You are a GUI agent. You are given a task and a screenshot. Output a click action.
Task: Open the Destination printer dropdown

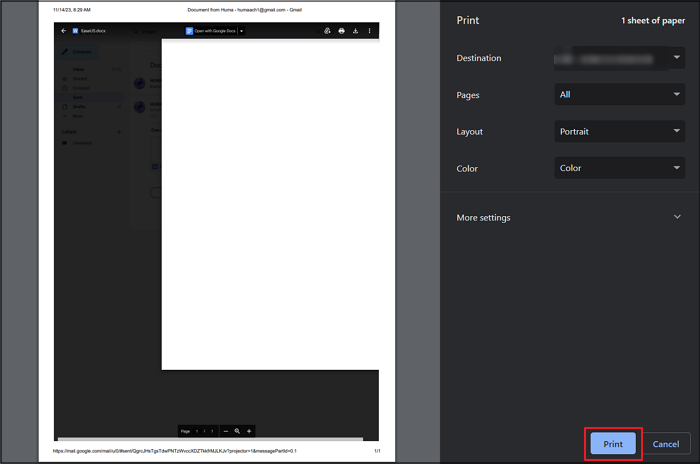pyautogui.click(x=620, y=58)
